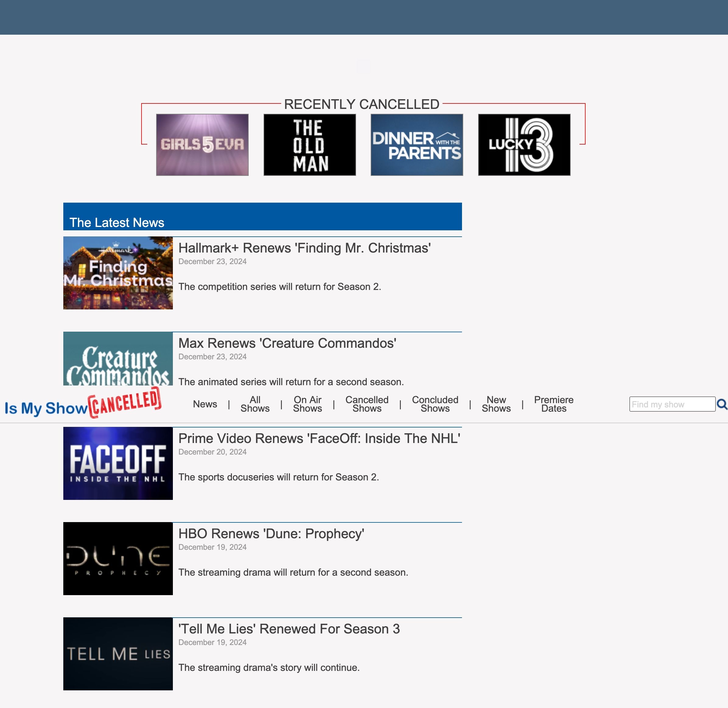
Task: Click the Find my show search field
Action: point(672,404)
